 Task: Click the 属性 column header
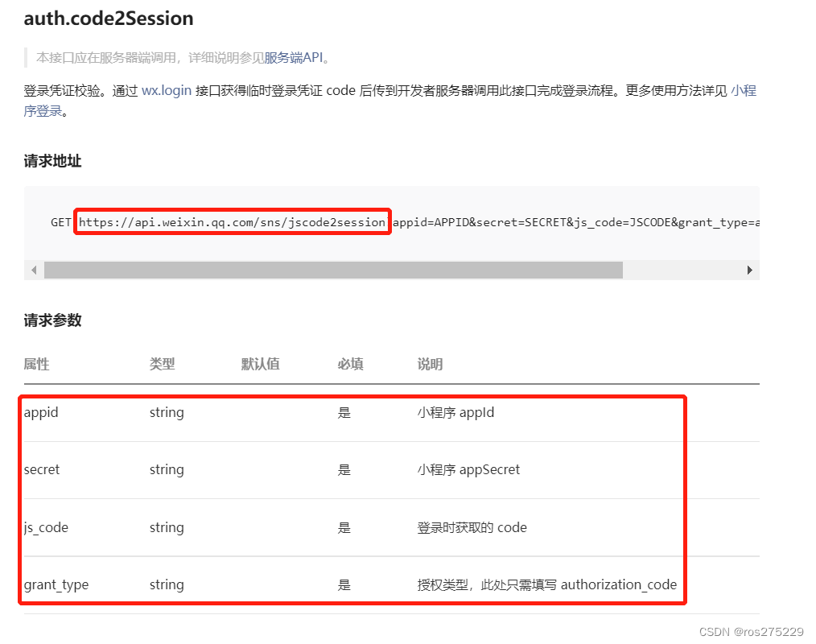point(36,364)
